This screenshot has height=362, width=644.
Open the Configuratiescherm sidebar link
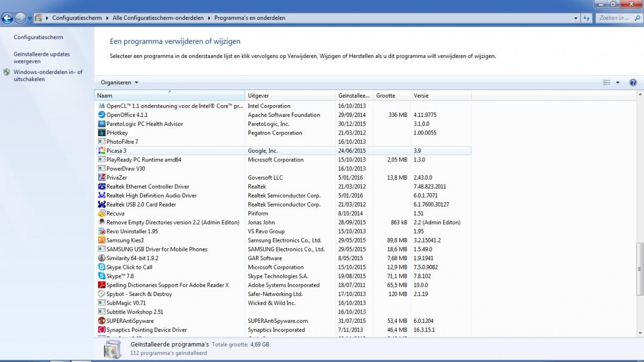[x=38, y=38]
